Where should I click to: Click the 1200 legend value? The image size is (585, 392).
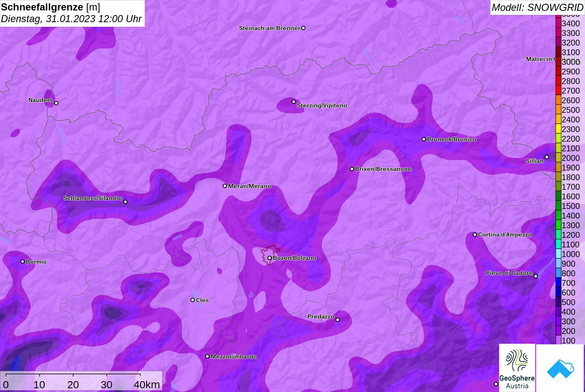click(571, 235)
